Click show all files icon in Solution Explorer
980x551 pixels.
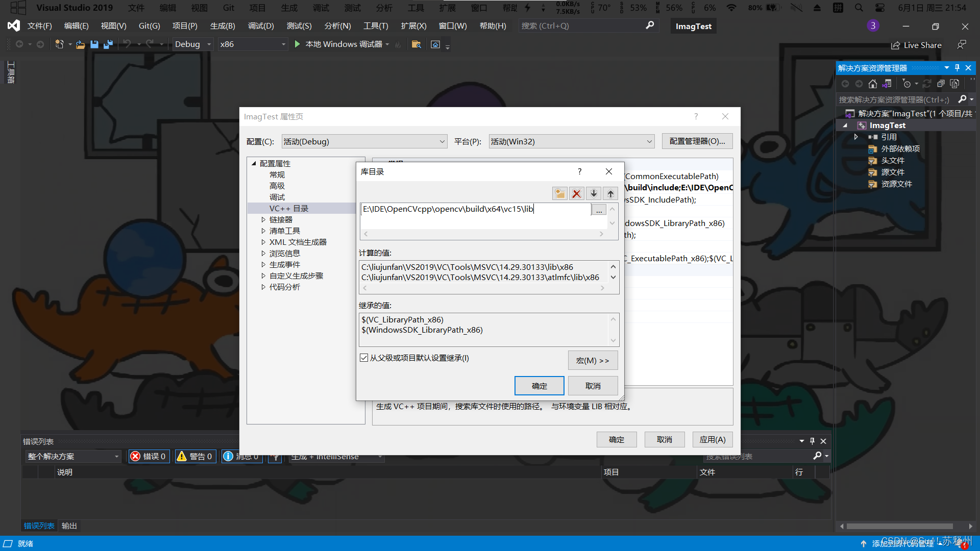click(x=954, y=84)
